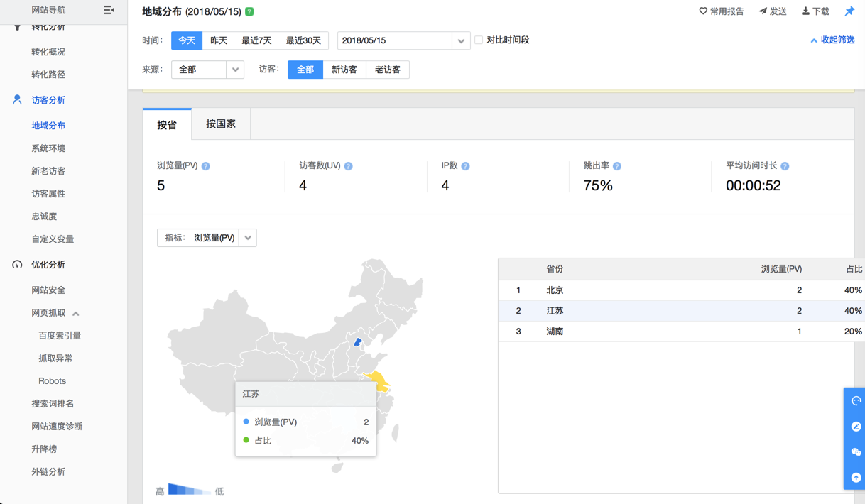Screen dimensions: 865x504
Task: Open 转化概况 in the sidebar
Action: [48, 52]
